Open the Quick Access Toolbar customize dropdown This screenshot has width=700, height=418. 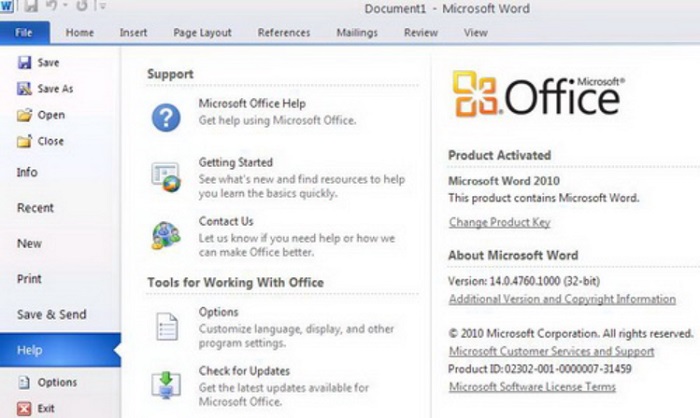102,6
